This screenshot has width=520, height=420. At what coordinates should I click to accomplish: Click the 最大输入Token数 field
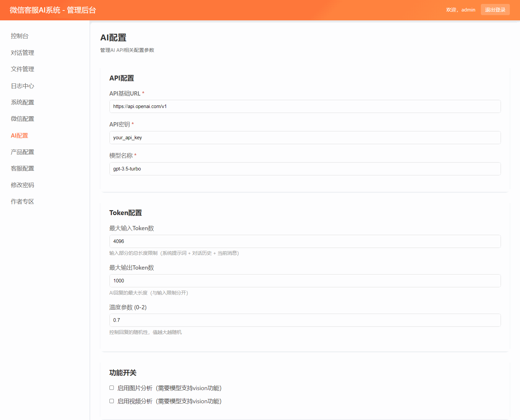point(305,241)
